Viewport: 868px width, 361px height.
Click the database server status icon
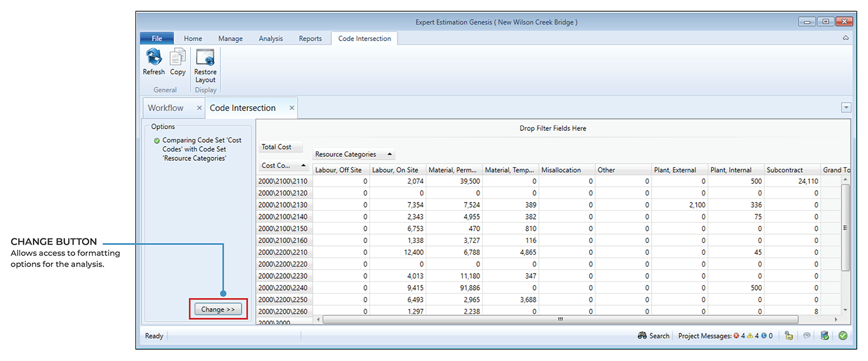click(x=825, y=336)
